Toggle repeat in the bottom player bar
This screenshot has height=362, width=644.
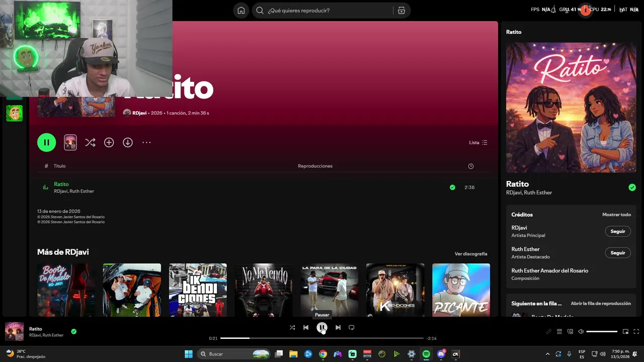click(352, 328)
